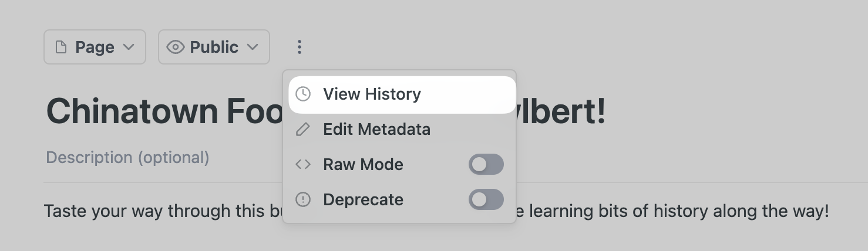Click the exclamation circle Deprecate icon
The width and height of the screenshot is (868, 251).
303,199
